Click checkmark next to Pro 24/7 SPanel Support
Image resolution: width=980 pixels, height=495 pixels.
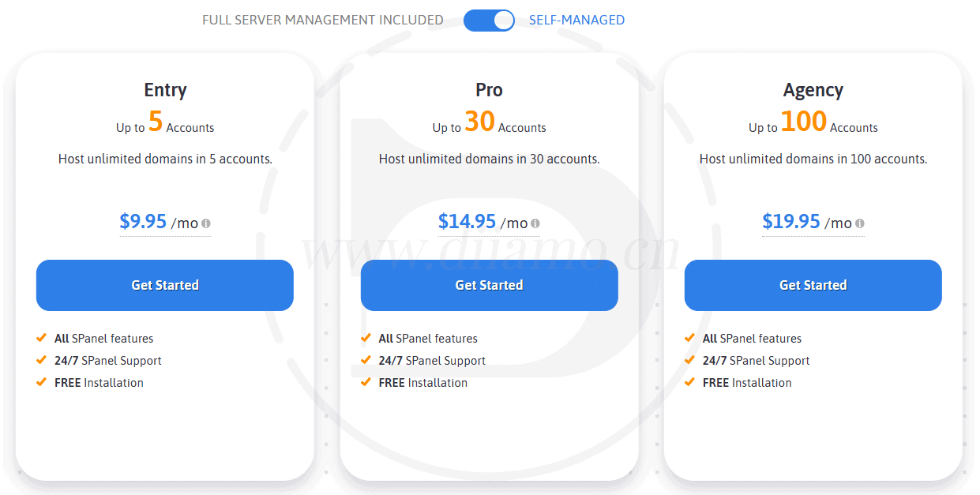click(366, 360)
